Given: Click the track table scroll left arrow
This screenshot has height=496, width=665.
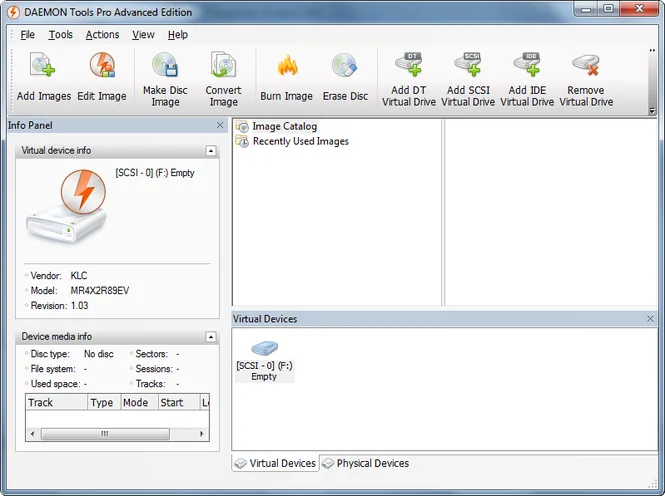Looking at the screenshot, I should pos(33,434).
